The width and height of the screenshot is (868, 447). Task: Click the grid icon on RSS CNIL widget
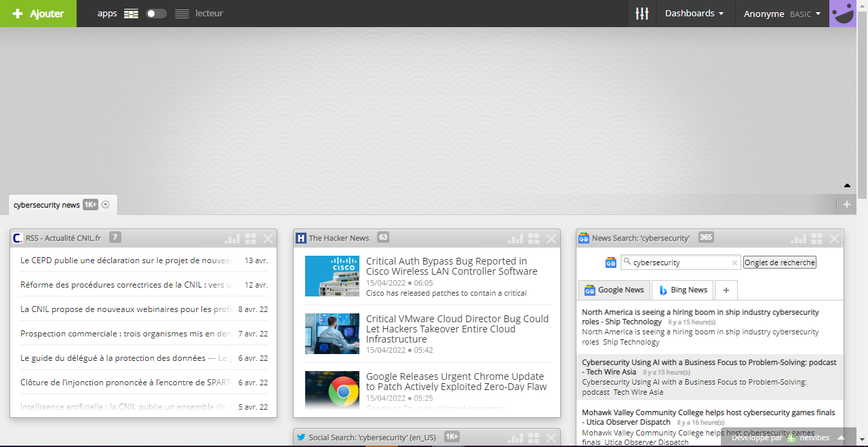tap(251, 239)
